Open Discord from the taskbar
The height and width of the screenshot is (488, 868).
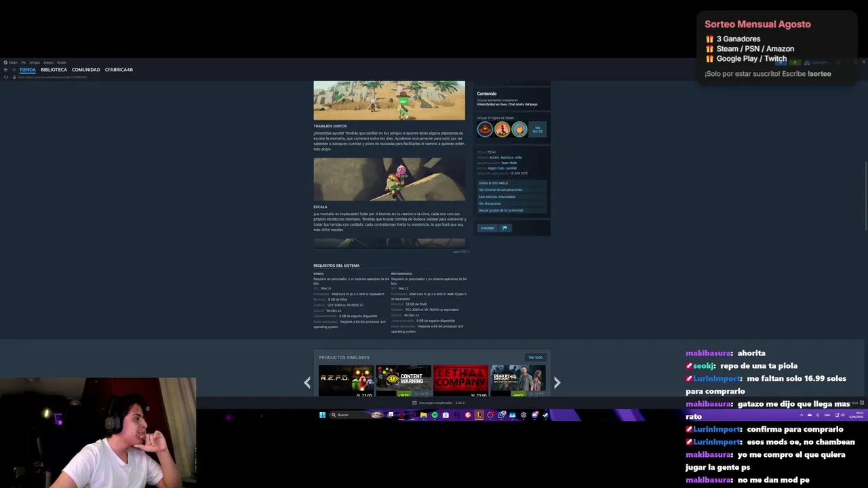pyautogui.click(x=534, y=415)
